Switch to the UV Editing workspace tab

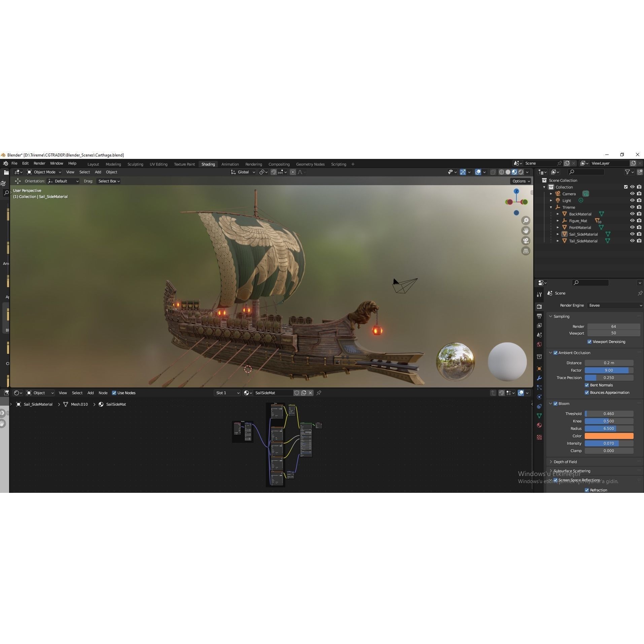click(159, 164)
